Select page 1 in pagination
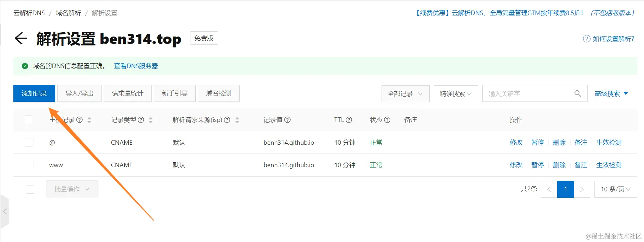The height and width of the screenshot is (242, 644). tap(566, 189)
